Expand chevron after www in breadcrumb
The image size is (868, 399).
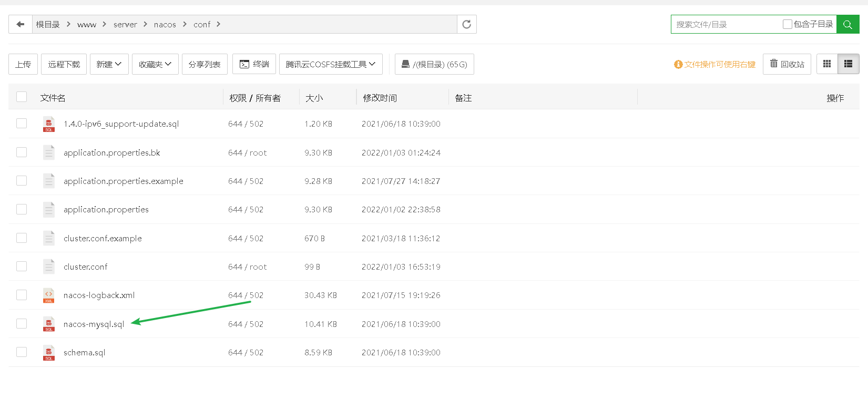tap(104, 24)
